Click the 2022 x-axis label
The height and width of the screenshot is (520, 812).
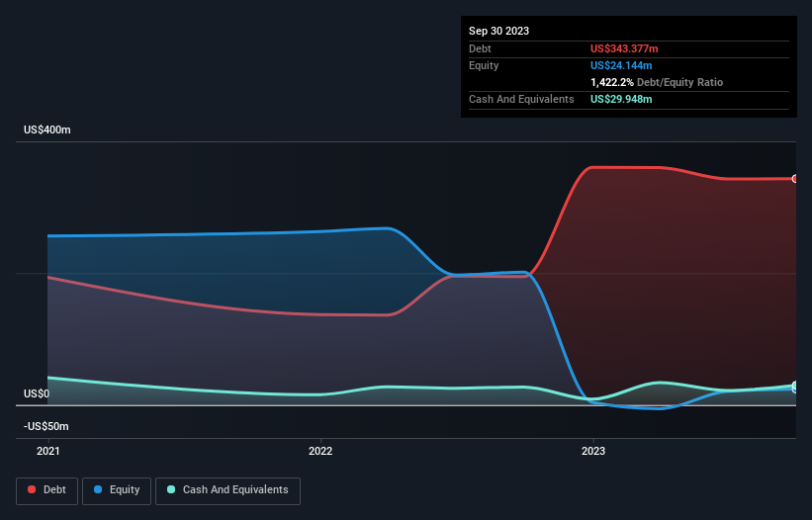(320, 451)
